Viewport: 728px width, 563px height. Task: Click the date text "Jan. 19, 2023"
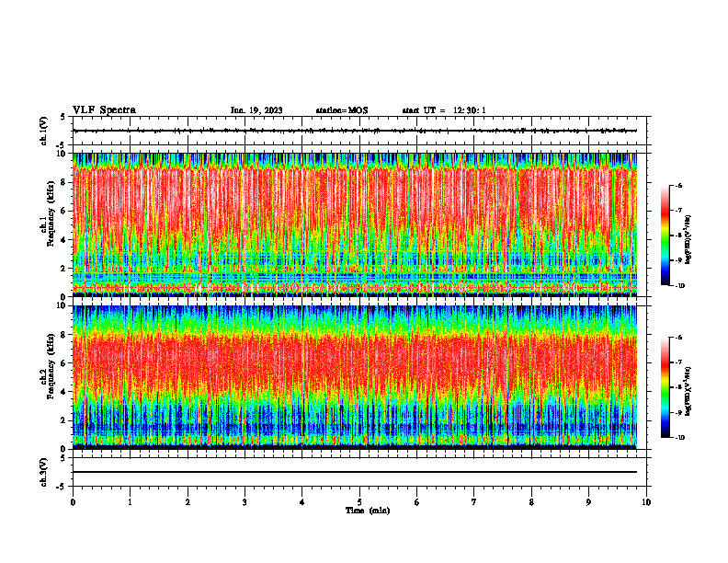[256, 110]
